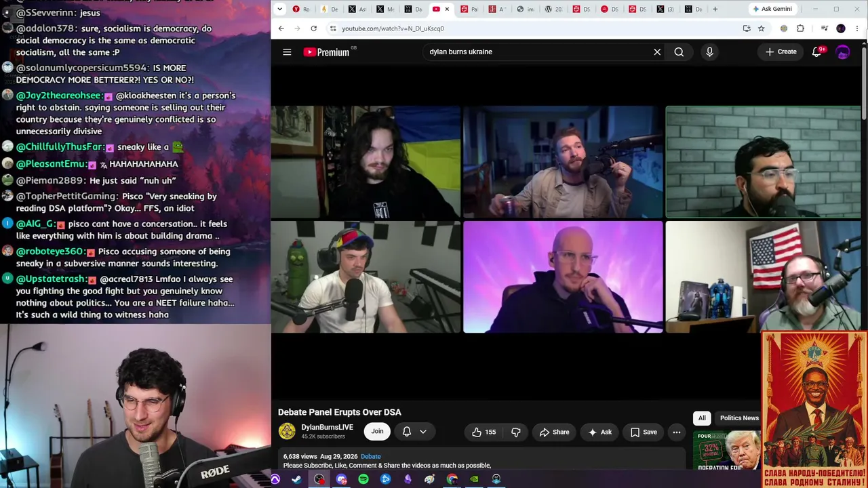Open the Nvidia app from the taskbar

[x=475, y=479]
